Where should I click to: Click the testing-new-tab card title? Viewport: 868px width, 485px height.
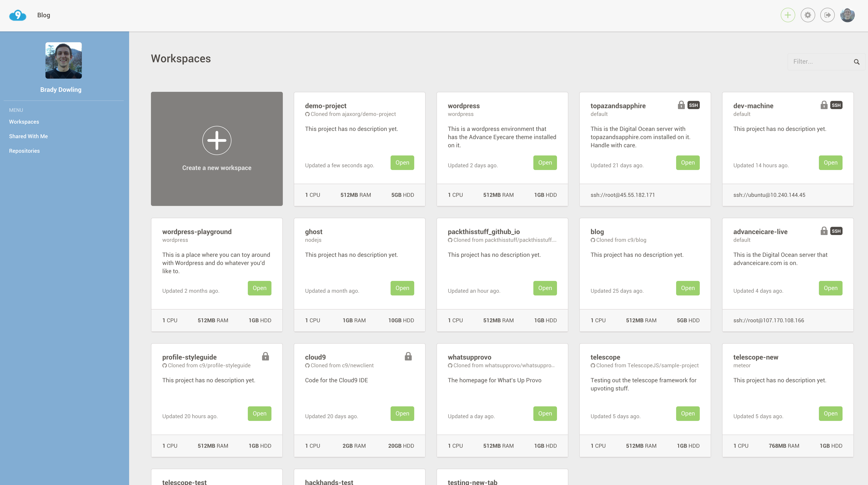(472, 482)
